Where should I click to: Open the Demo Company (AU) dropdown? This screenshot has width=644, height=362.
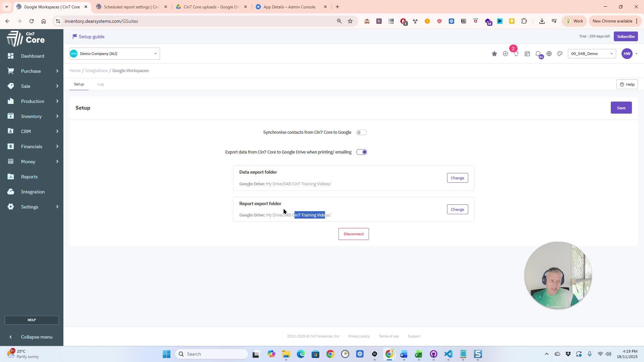[x=114, y=54]
